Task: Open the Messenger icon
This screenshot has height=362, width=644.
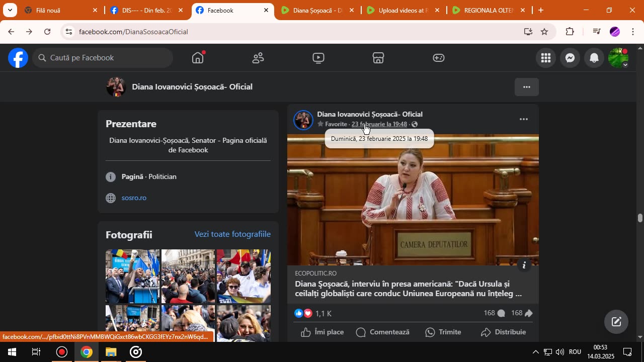Action: 570,58
